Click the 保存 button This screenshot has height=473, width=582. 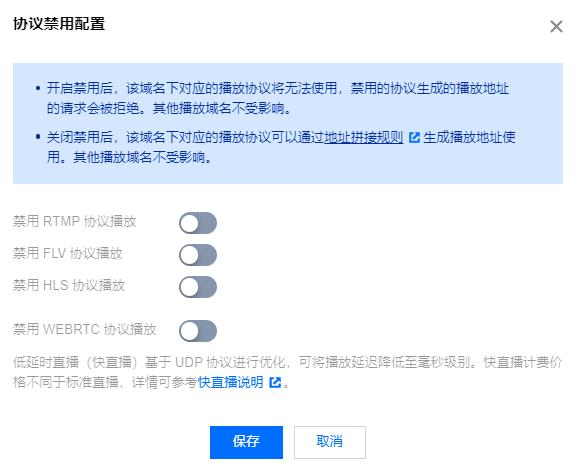(246, 442)
